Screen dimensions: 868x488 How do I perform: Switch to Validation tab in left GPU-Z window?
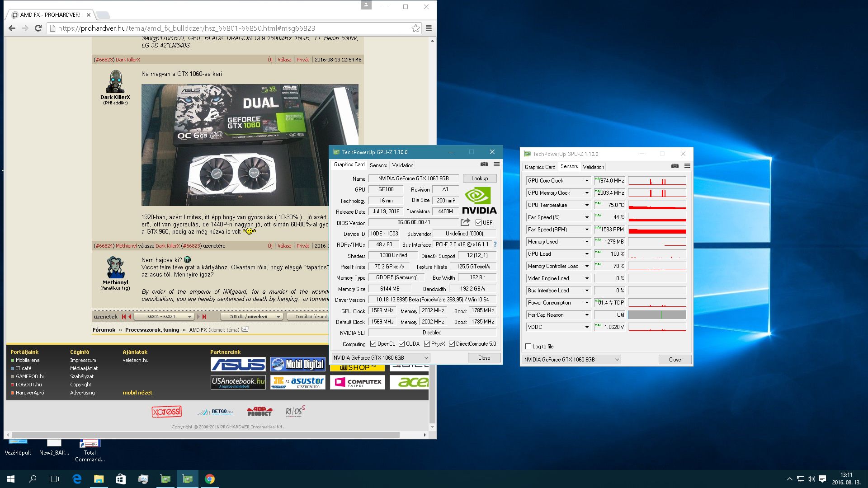(403, 165)
